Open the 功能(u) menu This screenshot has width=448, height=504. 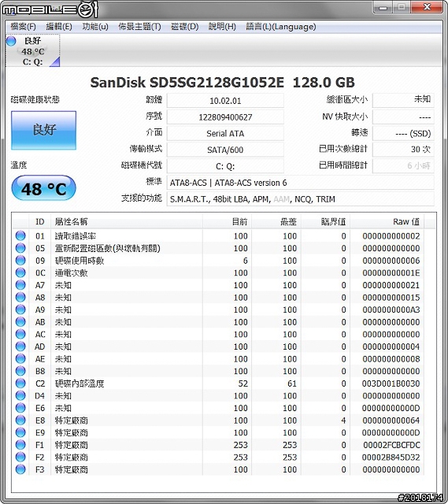click(x=95, y=27)
